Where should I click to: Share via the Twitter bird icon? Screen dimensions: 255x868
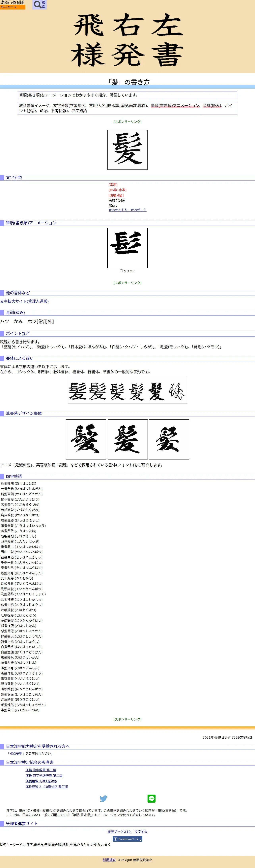click(103, 799)
